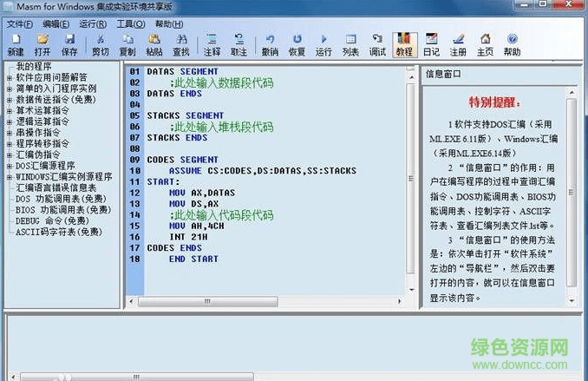
Task: Expand the 简单的入门程序实例 tree node
Action: tap(10, 89)
